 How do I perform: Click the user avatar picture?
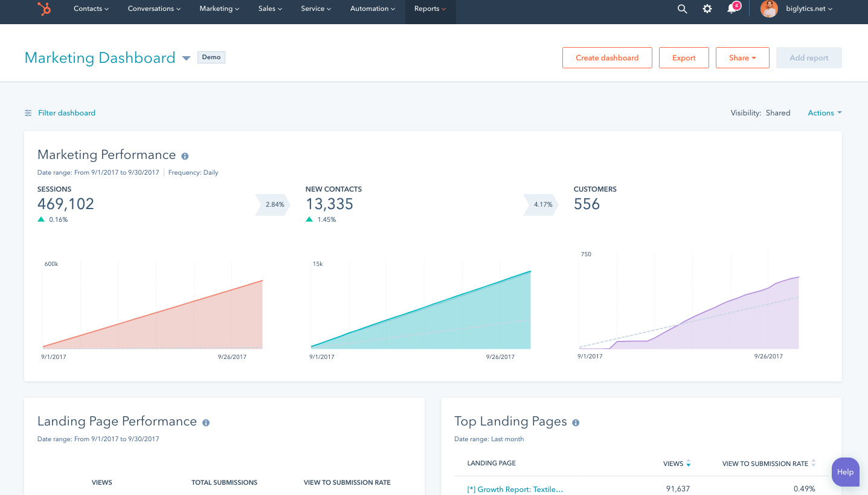coord(769,9)
